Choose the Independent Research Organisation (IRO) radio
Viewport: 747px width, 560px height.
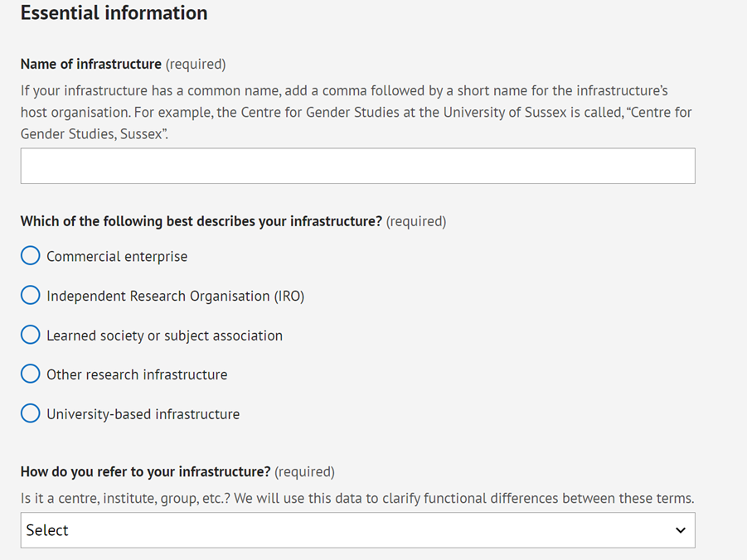pyautogui.click(x=31, y=295)
